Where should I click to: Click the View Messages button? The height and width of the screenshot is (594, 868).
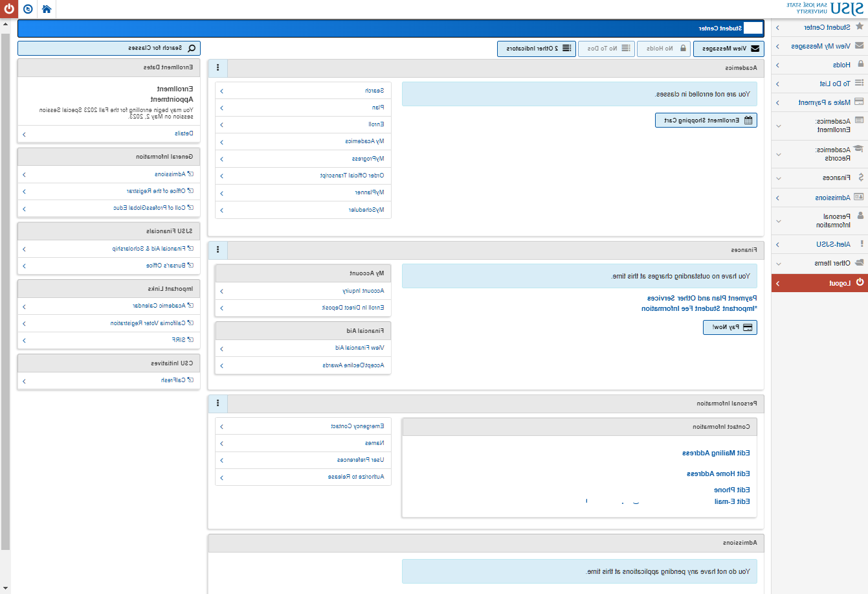point(729,49)
